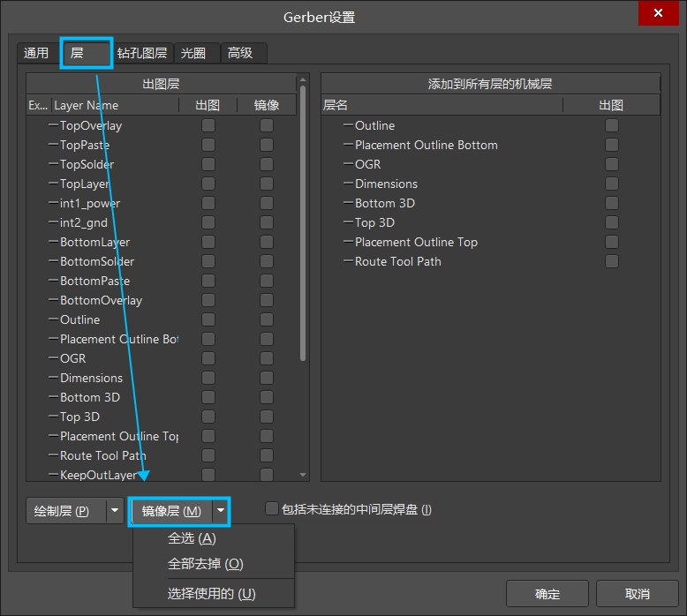Image resolution: width=687 pixels, height=616 pixels.
Task: Open the 绘制层 dropdown arrow
Action: pyautogui.click(x=115, y=511)
